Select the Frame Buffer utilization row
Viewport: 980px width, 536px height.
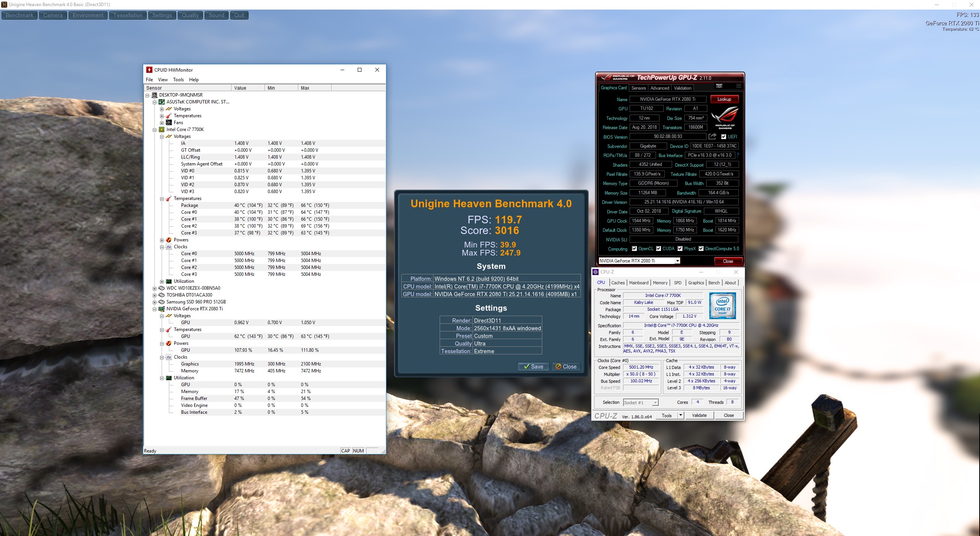[264, 398]
